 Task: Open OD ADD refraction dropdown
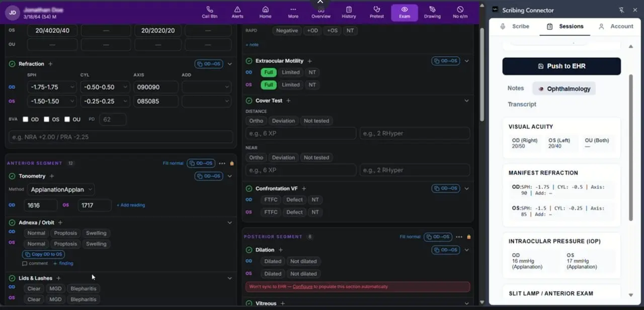tap(206, 87)
